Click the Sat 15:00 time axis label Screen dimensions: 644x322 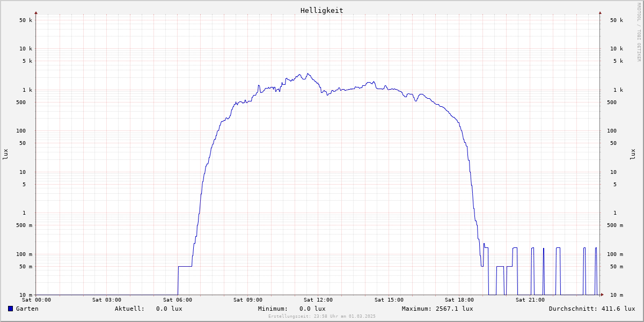click(x=389, y=300)
